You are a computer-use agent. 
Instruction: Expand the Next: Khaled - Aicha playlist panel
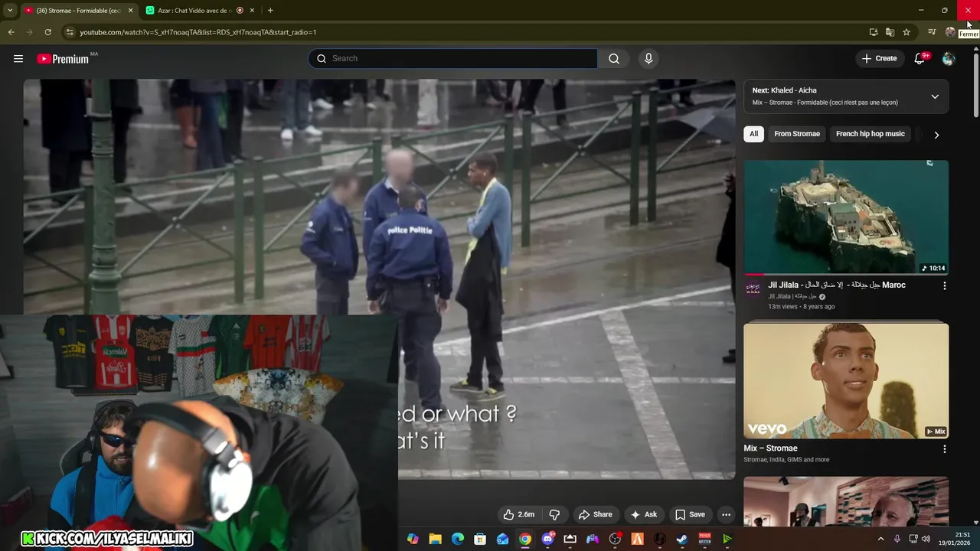click(935, 96)
